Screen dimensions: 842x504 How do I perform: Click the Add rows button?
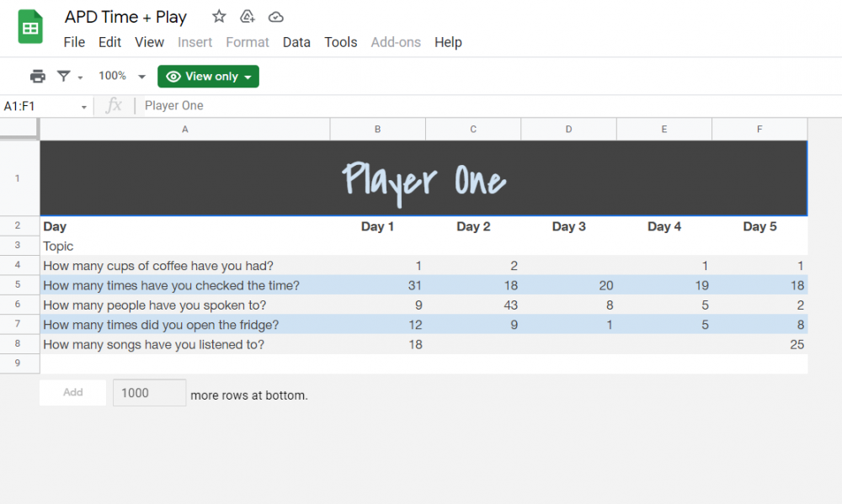(x=73, y=392)
